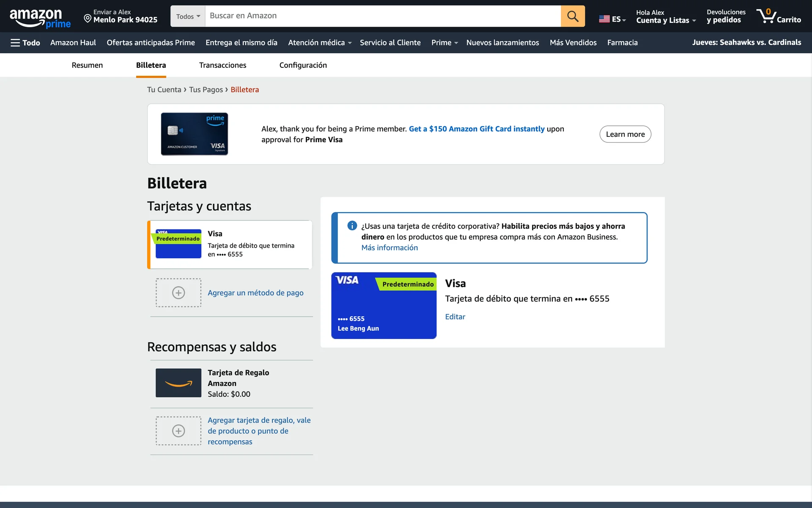Open the Configuración tab
The height and width of the screenshot is (508, 812).
pos(303,65)
